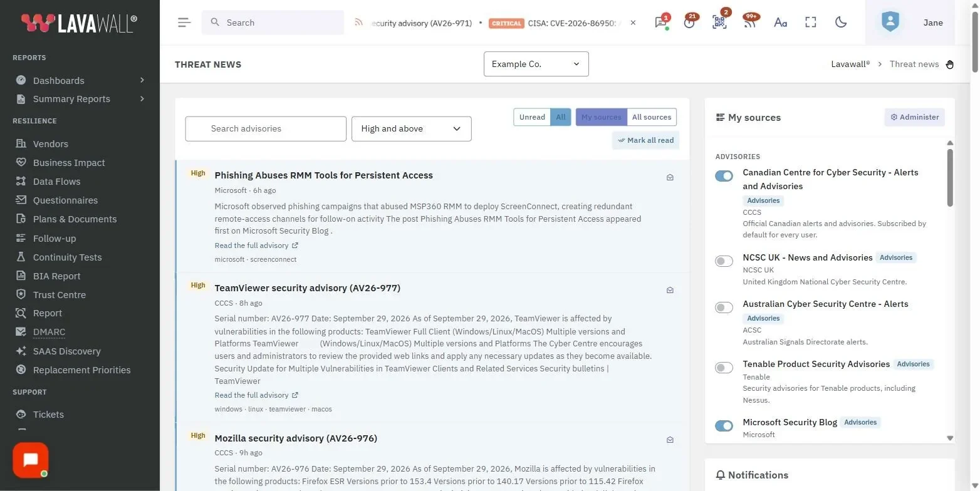Go to Data Flows page
Screen dimensions: 980x491
click(x=56, y=181)
